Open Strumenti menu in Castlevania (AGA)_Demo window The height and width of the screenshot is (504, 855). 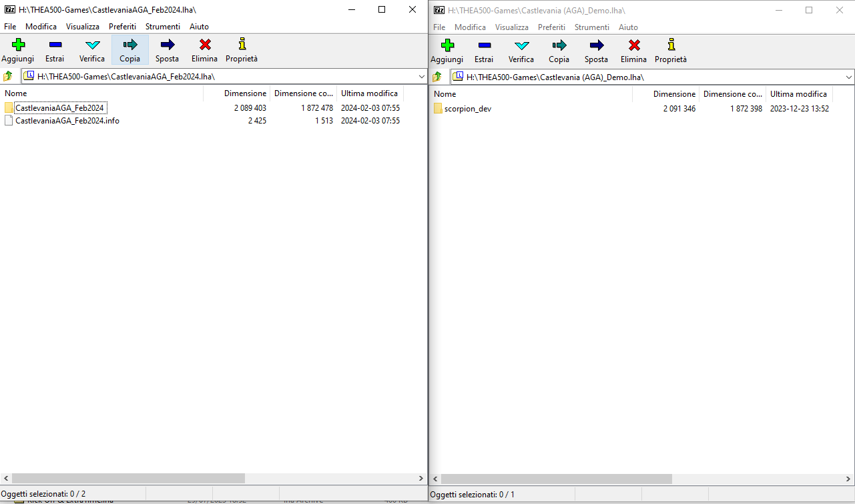point(592,27)
